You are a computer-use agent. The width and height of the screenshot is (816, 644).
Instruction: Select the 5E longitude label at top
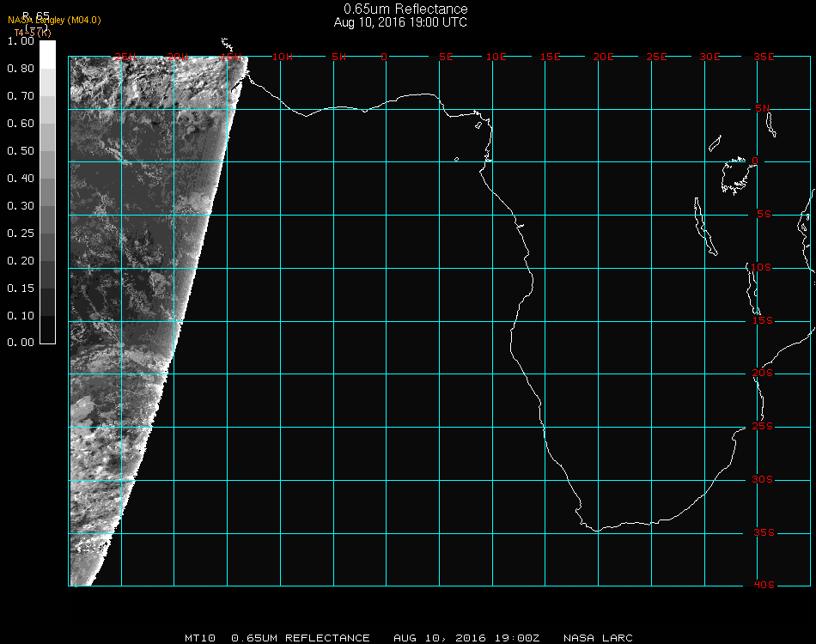coord(446,57)
